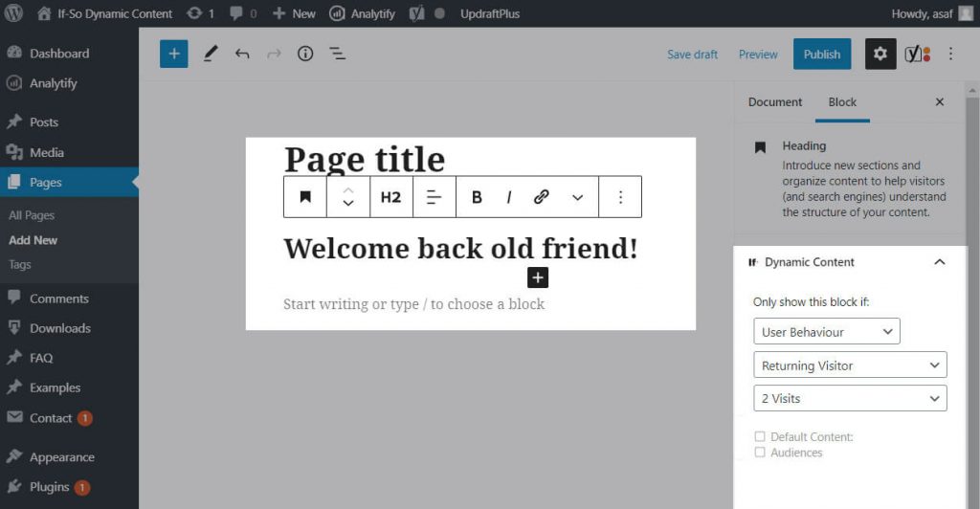This screenshot has height=509, width=980.
Task: Click the Welcome back old friend heading
Action: pyautogui.click(x=460, y=248)
